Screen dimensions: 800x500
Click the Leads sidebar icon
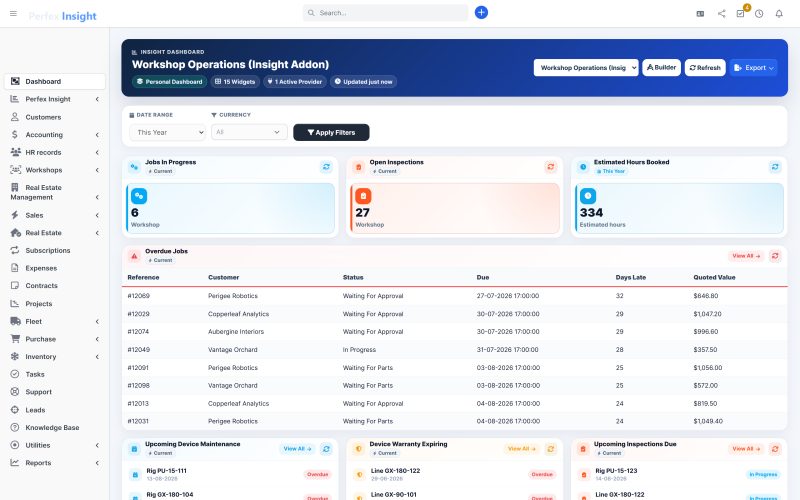tap(15, 410)
